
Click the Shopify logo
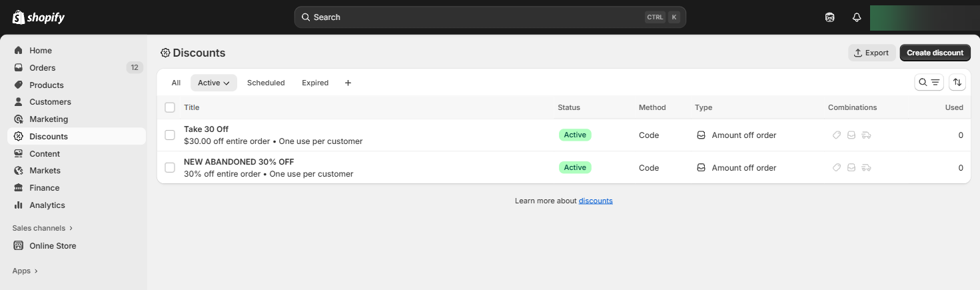click(39, 17)
